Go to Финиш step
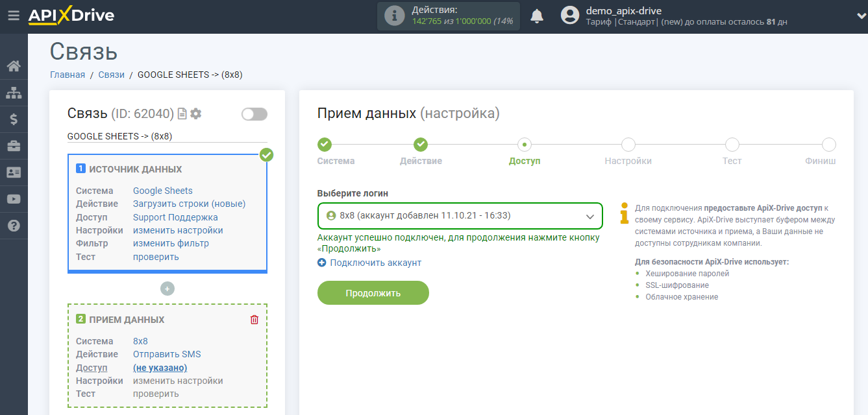 [829, 145]
